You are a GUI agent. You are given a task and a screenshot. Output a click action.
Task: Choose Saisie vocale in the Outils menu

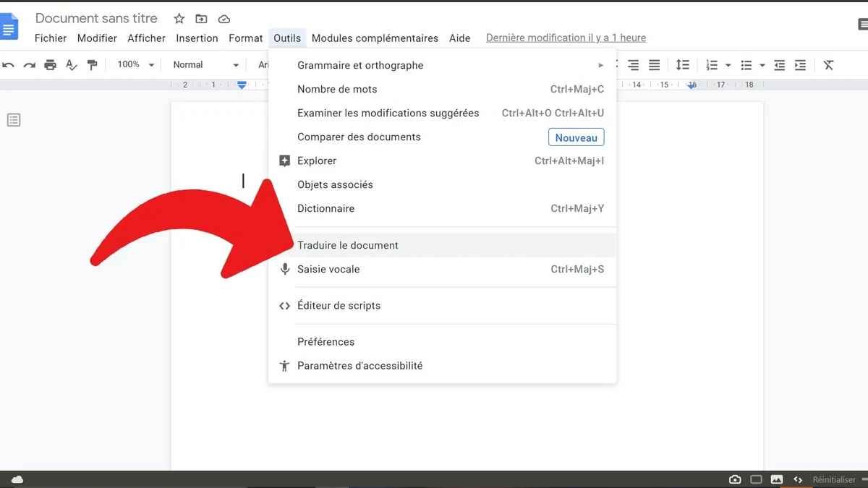click(x=328, y=269)
